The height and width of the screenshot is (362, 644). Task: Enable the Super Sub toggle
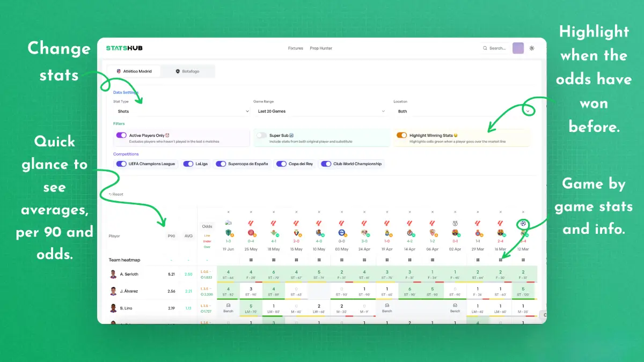tap(261, 136)
